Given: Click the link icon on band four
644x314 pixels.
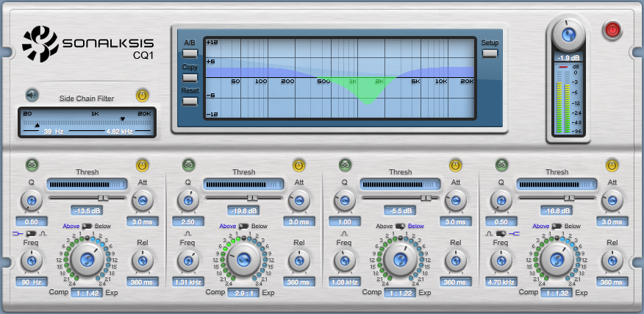Looking at the screenshot, I should coord(501,165).
